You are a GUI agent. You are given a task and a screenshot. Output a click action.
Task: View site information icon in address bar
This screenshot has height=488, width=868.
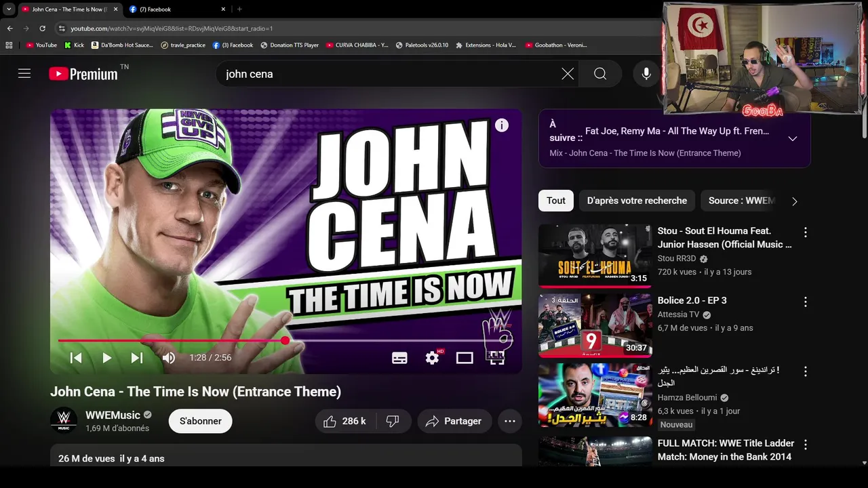[62, 28]
